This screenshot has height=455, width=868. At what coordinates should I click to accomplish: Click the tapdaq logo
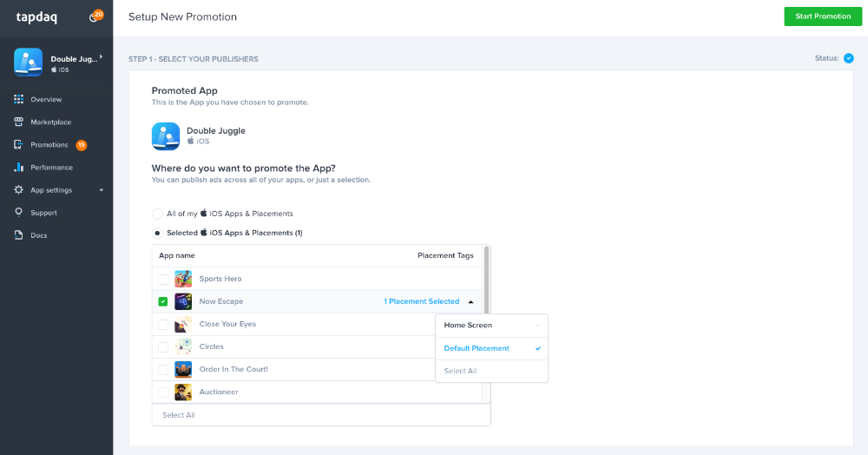36,17
